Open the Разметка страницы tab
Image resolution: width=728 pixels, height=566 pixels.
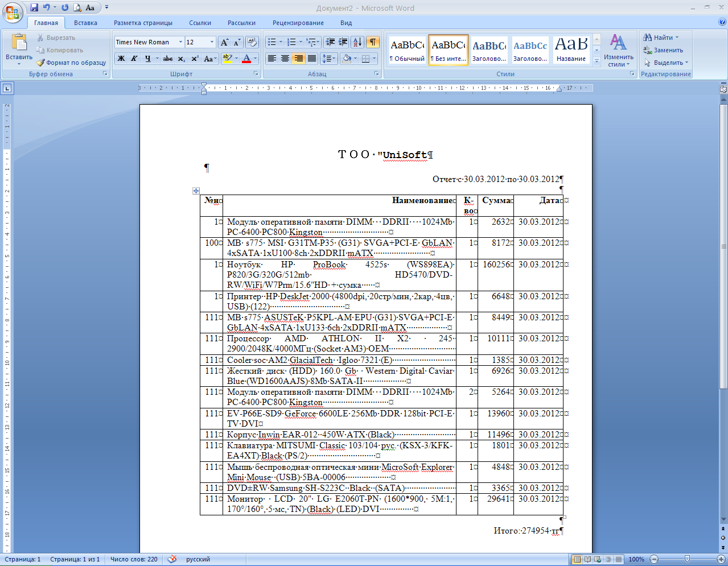click(143, 23)
